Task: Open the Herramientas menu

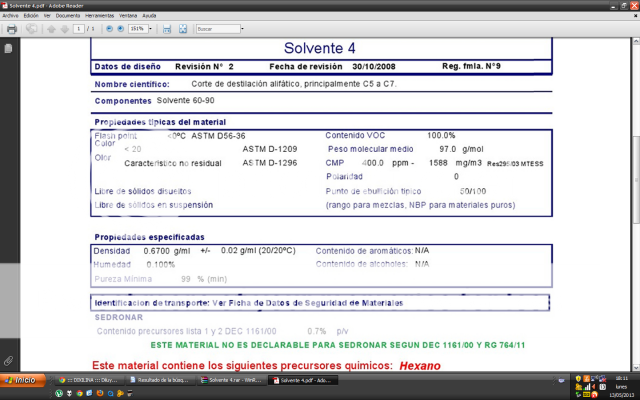Action: click(x=99, y=16)
